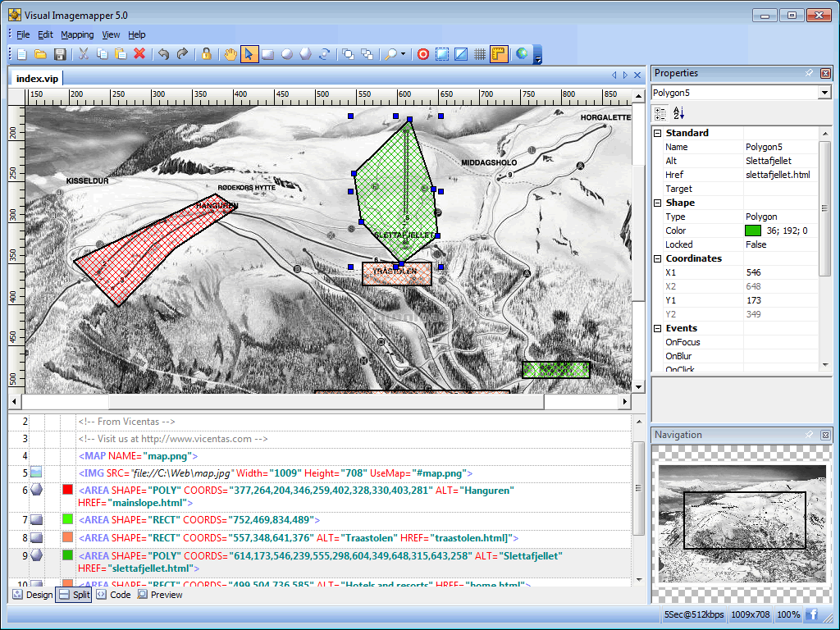Click the red swatch on code line 6
The width and height of the screenshot is (840, 630).
click(x=67, y=489)
